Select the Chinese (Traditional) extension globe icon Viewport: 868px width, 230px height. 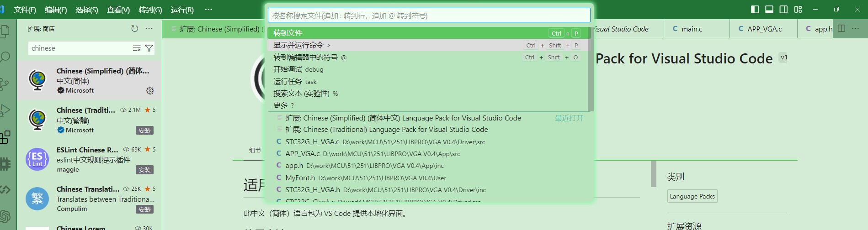pyautogui.click(x=37, y=120)
